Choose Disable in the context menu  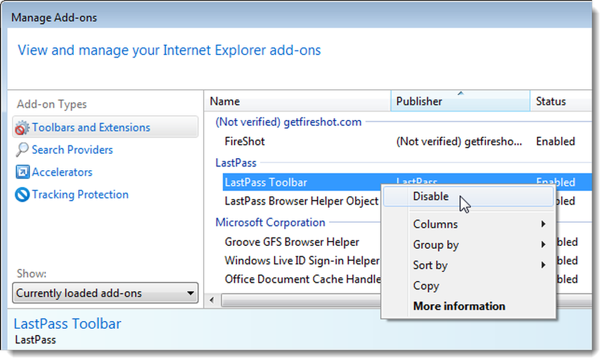(468, 197)
